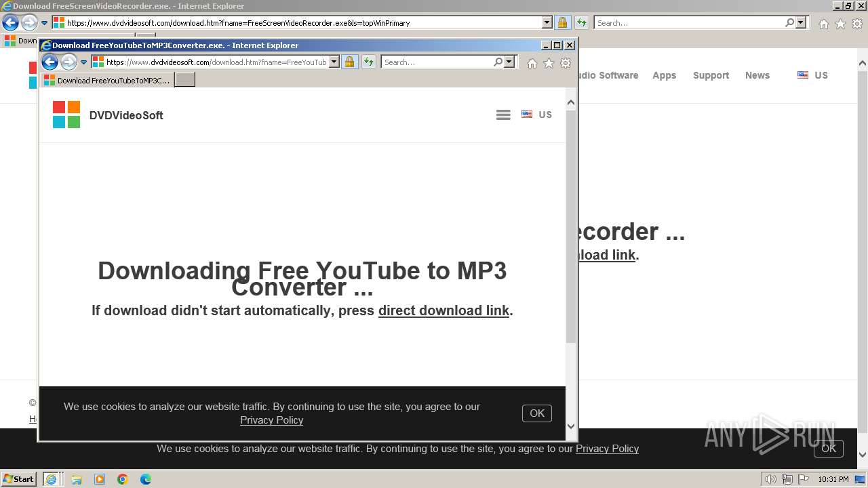Click address bar in background IE window
The height and width of the screenshot is (488, 868).
[302, 23]
